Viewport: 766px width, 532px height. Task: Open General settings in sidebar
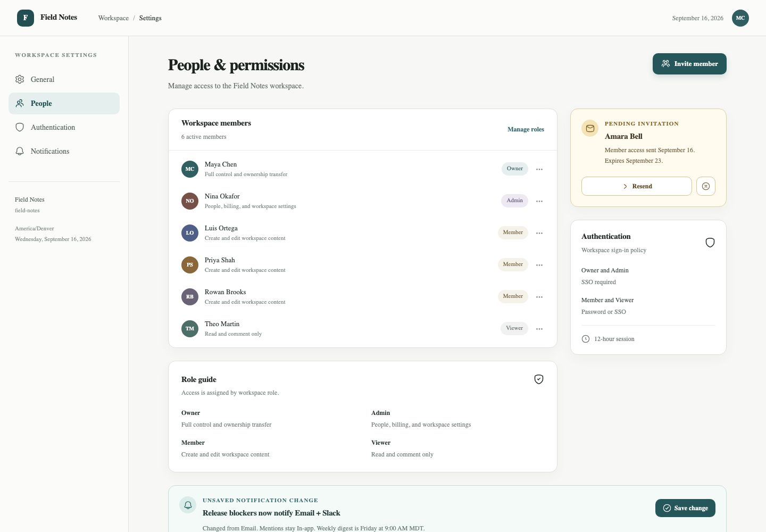point(64,79)
